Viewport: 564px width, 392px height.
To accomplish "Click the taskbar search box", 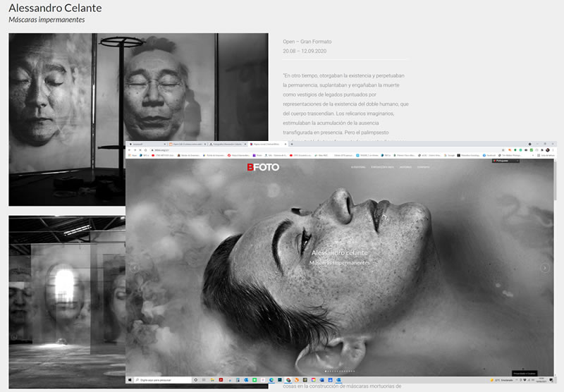I will 163,380.
